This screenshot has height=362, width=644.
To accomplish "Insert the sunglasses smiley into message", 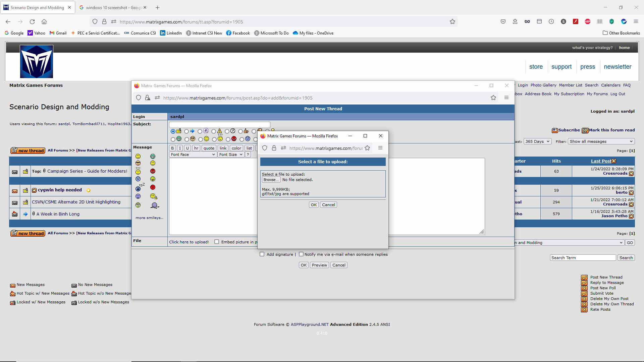I will coord(138,163).
